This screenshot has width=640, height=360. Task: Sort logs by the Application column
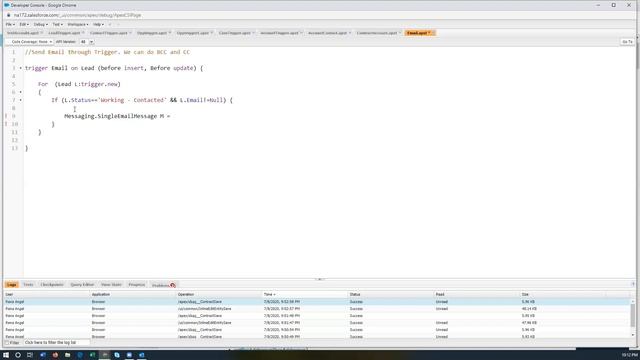point(133,294)
